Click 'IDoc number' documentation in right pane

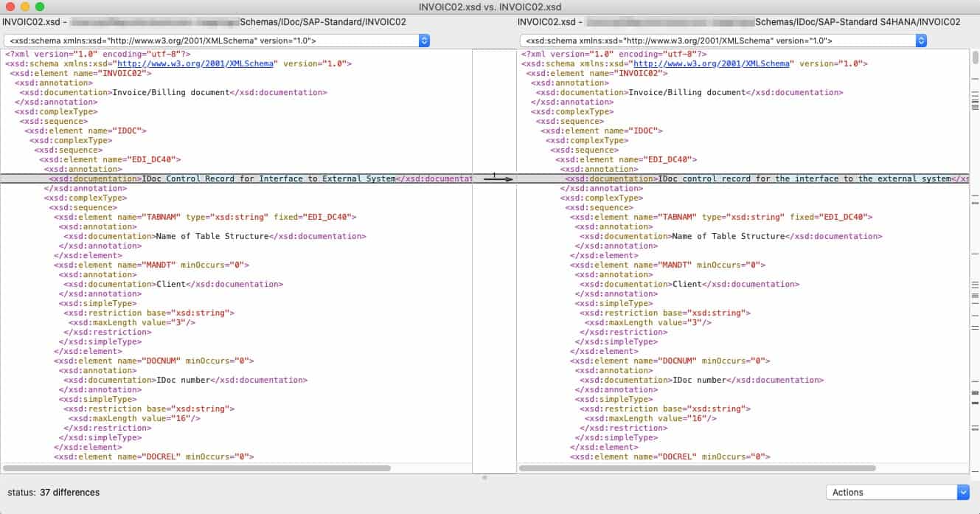click(x=701, y=380)
